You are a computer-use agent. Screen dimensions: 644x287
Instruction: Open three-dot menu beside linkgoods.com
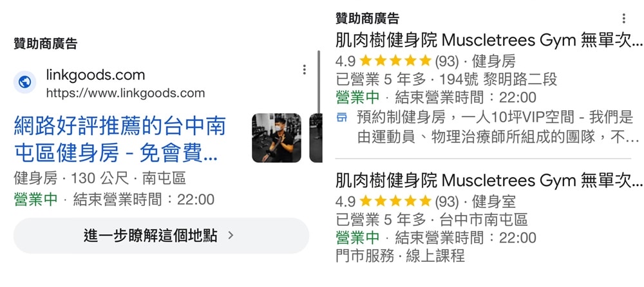pos(305,69)
